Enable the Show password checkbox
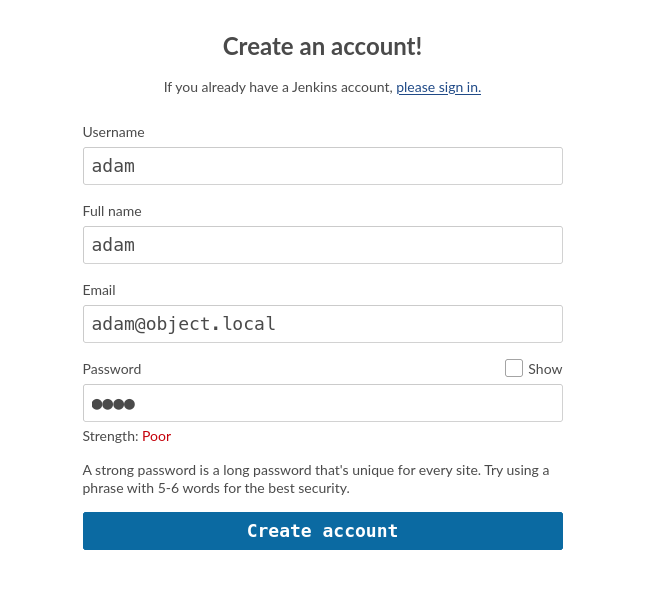The height and width of the screenshot is (615, 667). tap(514, 368)
